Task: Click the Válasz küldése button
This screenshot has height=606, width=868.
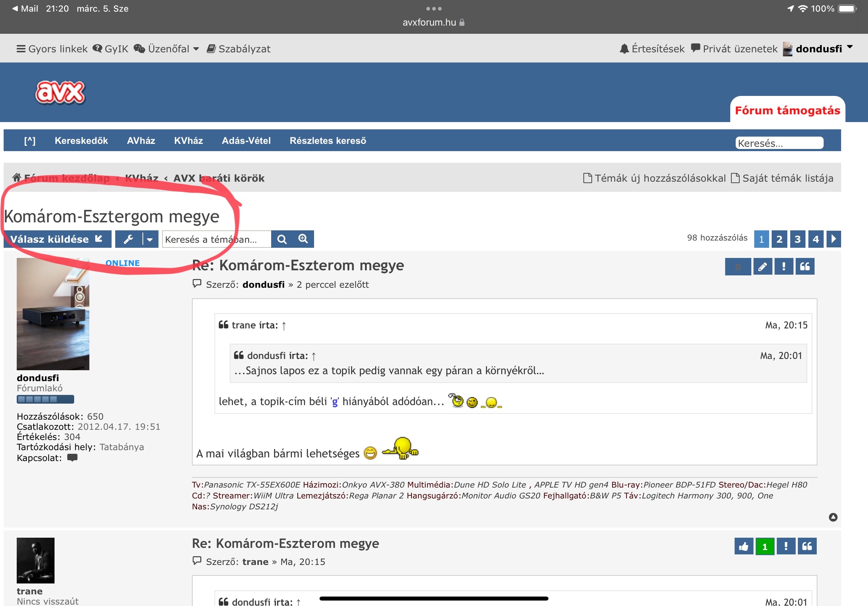Action: click(57, 239)
